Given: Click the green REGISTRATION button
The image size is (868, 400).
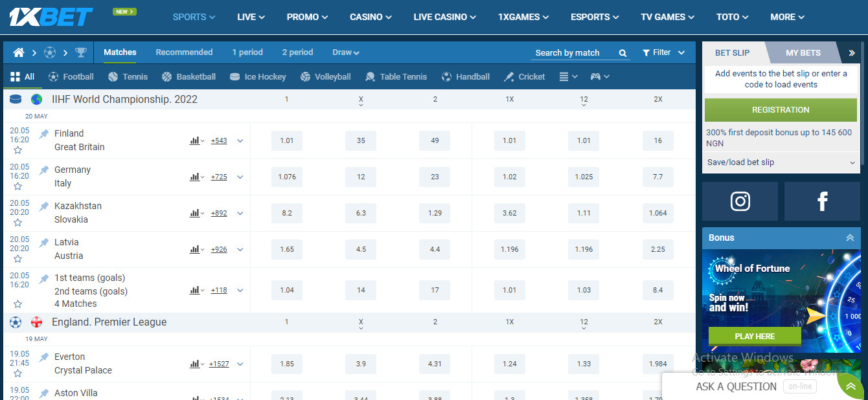Looking at the screenshot, I should [x=781, y=110].
